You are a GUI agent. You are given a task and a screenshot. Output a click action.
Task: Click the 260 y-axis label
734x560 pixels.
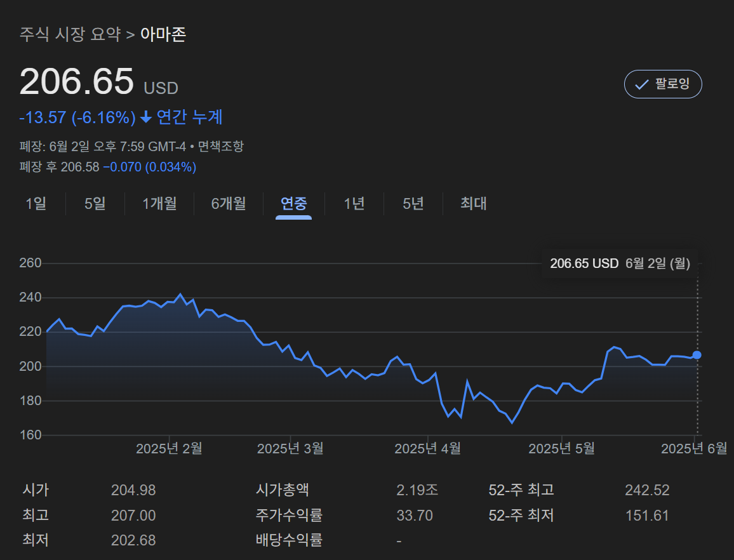click(x=30, y=263)
